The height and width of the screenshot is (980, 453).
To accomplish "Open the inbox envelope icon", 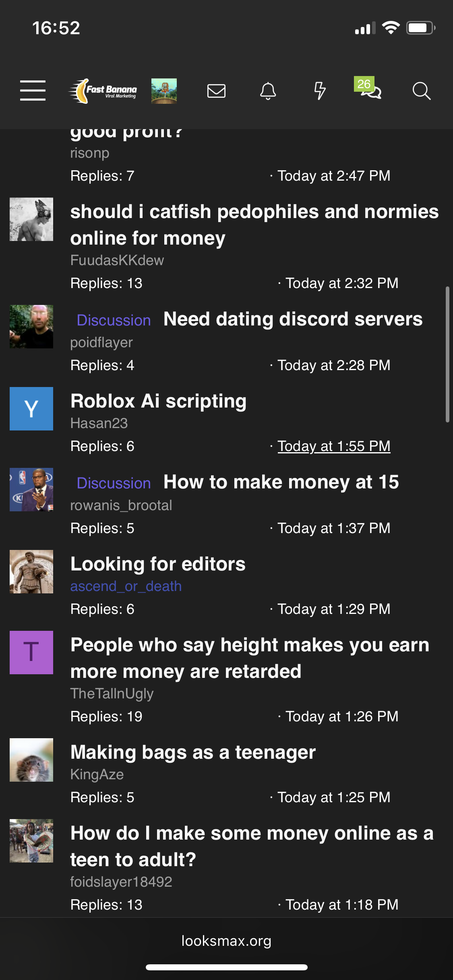I will (216, 91).
